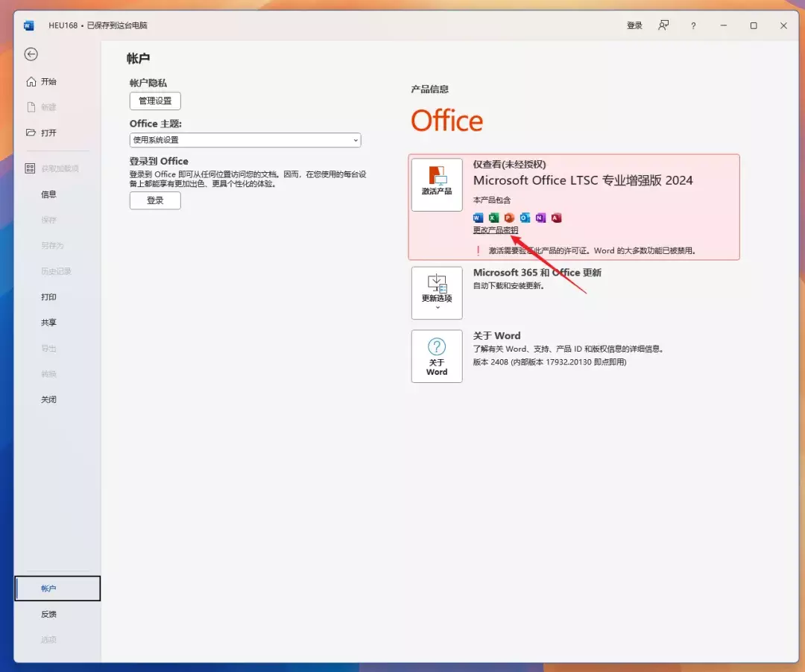Click the orange Office logo text
The height and width of the screenshot is (672, 805).
(x=446, y=121)
